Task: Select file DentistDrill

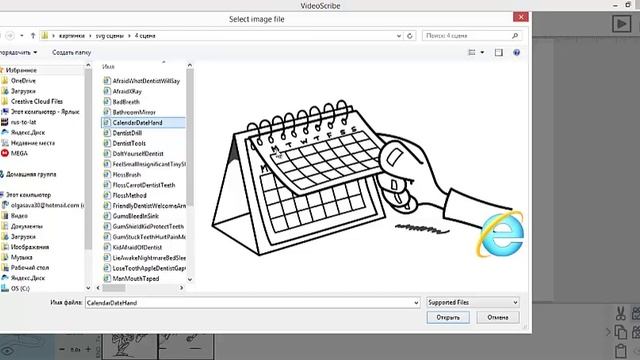Action: [x=127, y=133]
